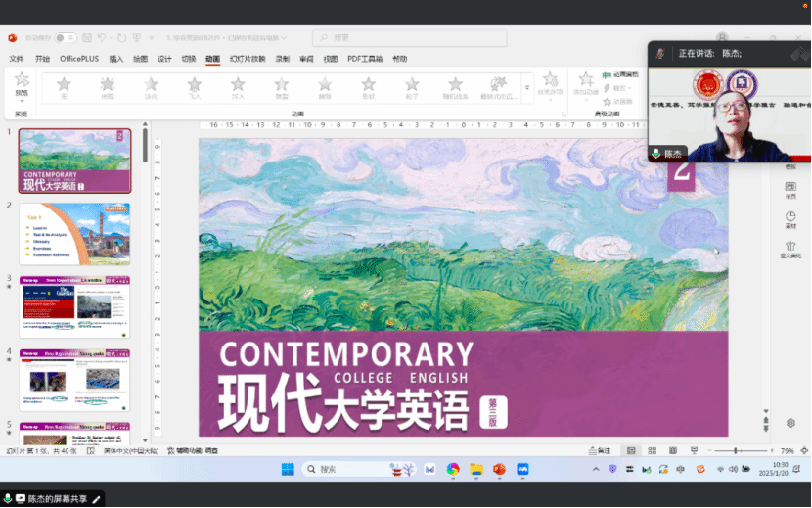
Task: Click the Add Animation star button
Action: (x=586, y=84)
